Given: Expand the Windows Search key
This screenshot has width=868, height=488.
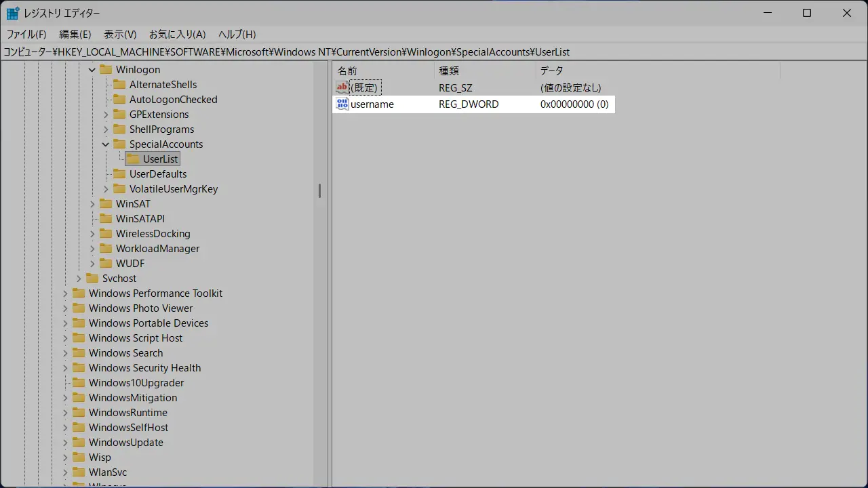Looking at the screenshot, I should coord(66,353).
